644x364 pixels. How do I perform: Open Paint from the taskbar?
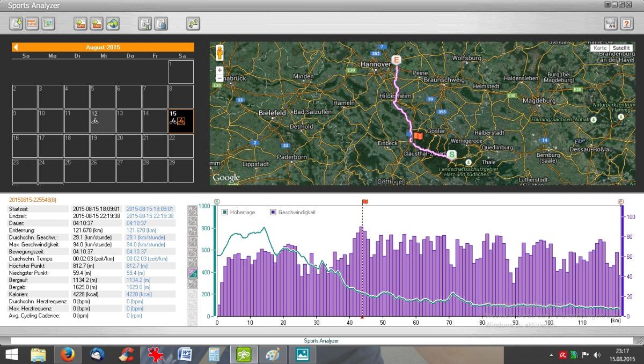pyautogui.click(x=273, y=354)
